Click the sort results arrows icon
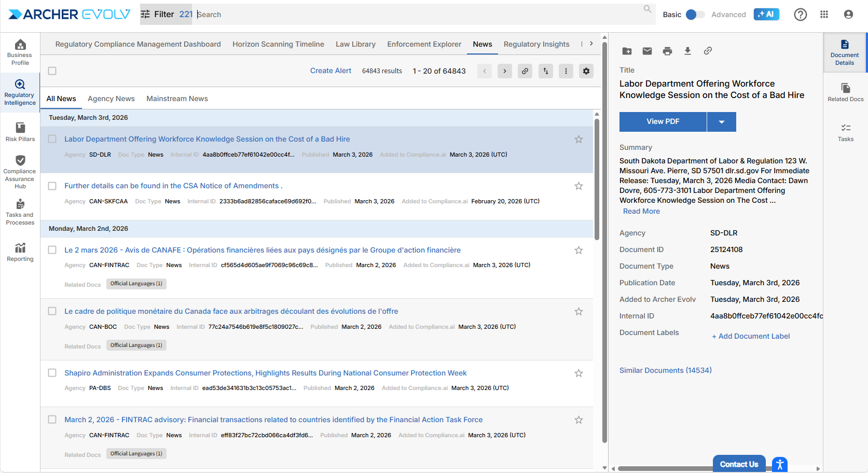868x473 pixels. (545, 71)
